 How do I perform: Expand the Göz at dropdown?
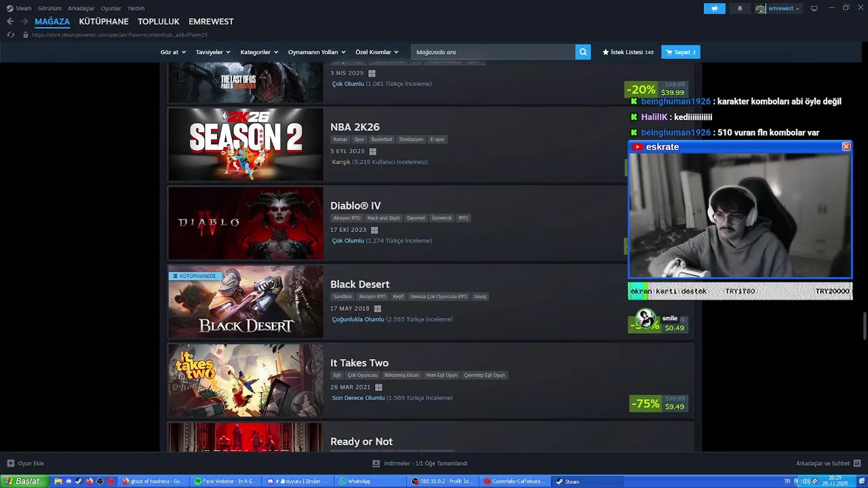pos(173,52)
